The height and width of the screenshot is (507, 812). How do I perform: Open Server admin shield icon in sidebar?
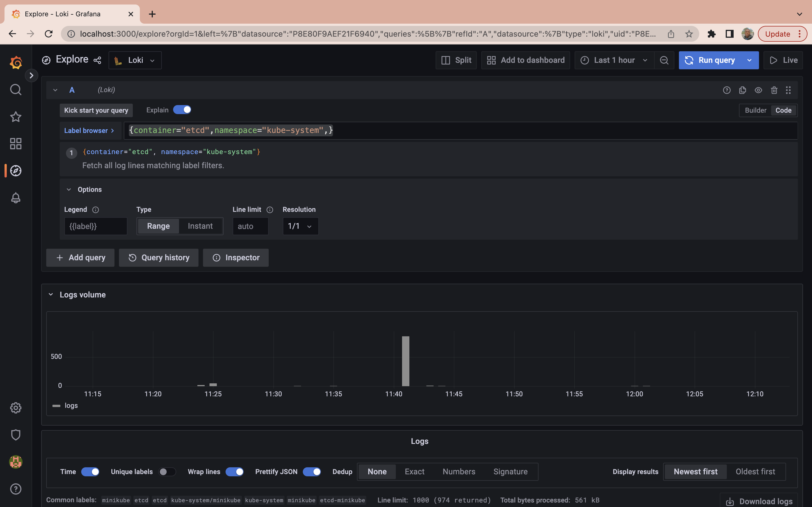pyautogui.click(x=16, y=435)
